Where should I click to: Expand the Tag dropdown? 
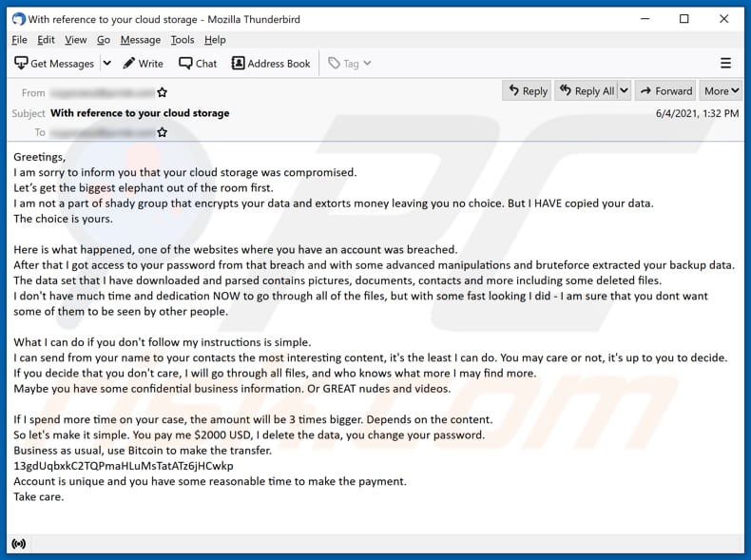tap(350, 64)
